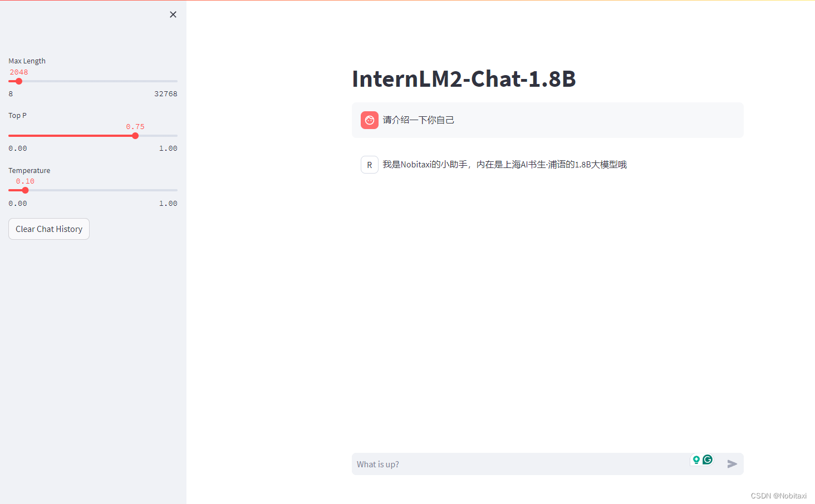Screen dimensions: 815x504
Task: Click the Max Length current value 2048
Action: (19, 72)
